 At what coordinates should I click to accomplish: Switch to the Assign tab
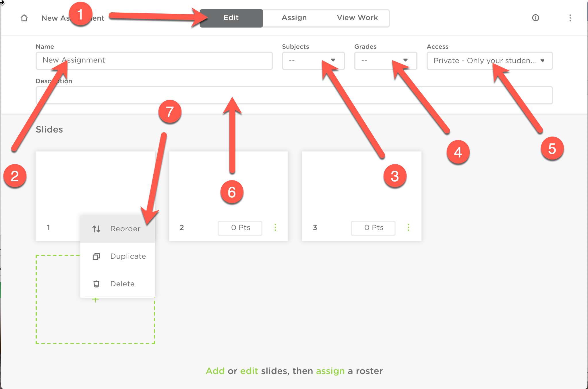point(294,18)
